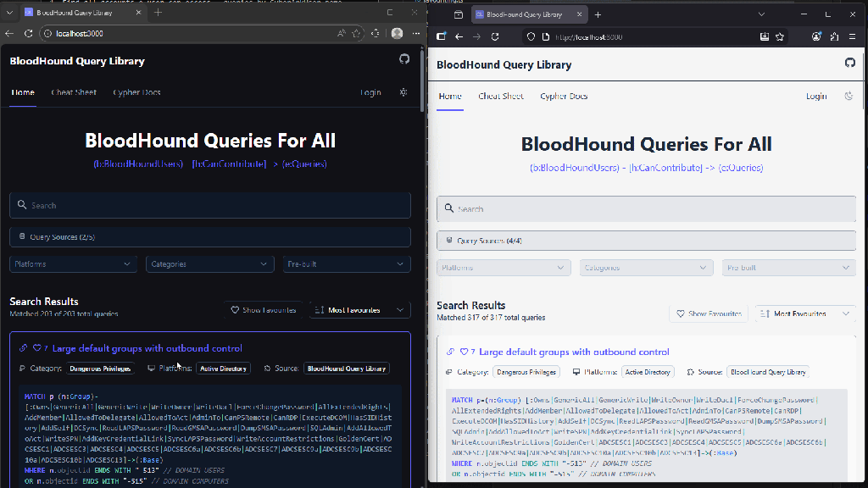Switch to the Cheat Sheet tab in the dark window
The width and height of the screenshot is (868, 488).
(74, 92)
